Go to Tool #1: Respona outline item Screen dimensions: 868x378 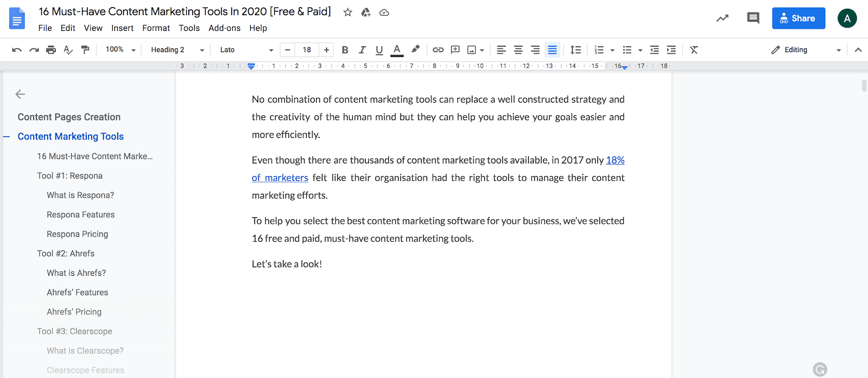point(70,176)
